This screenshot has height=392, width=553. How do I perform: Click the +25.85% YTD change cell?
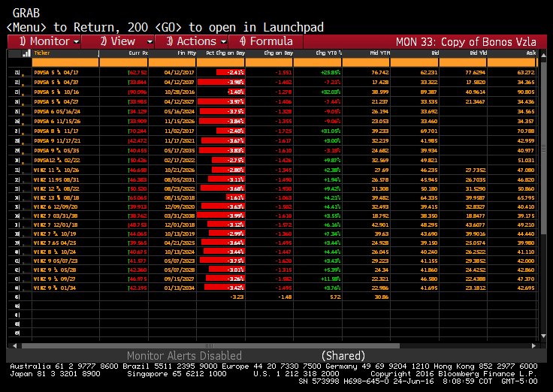(331, 73)
